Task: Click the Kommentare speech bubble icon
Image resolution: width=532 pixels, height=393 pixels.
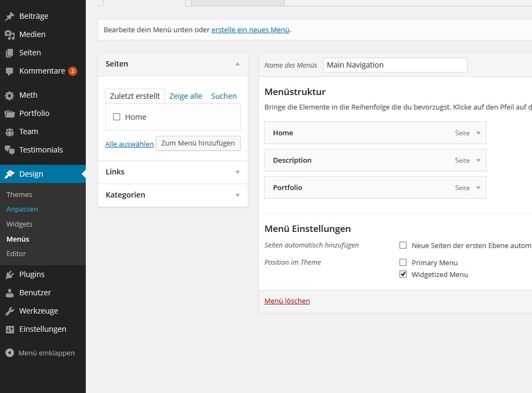Action: [x=10, y=71]
